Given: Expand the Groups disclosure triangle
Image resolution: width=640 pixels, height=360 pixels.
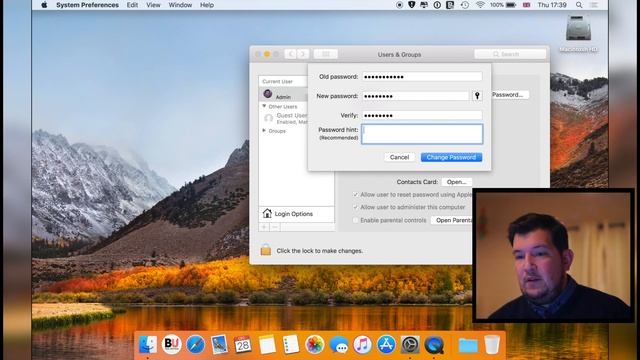Looking at the screenshot, I should [264, 131].
